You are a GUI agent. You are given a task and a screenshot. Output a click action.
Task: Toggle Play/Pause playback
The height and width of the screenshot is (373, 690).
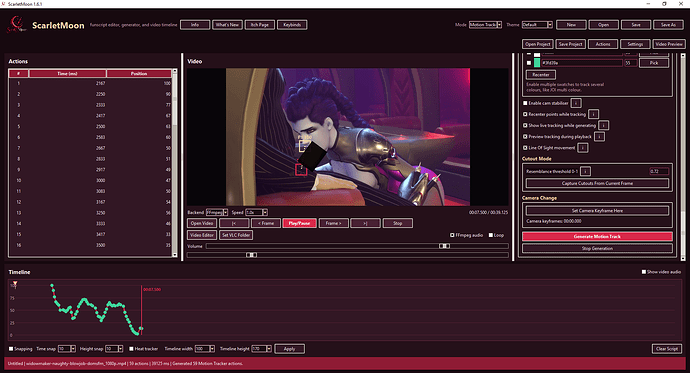[x=299, y=223]
